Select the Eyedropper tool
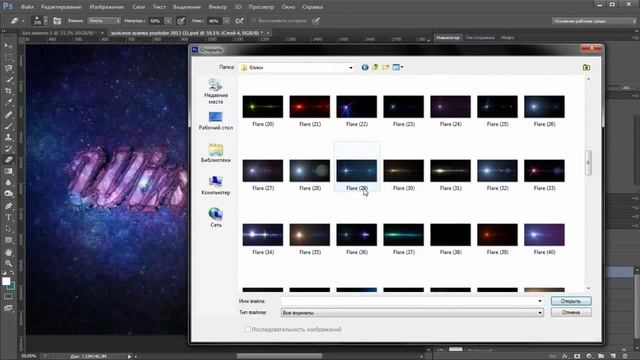The height and width of the screenshot is (360, 640). (9, 102)
